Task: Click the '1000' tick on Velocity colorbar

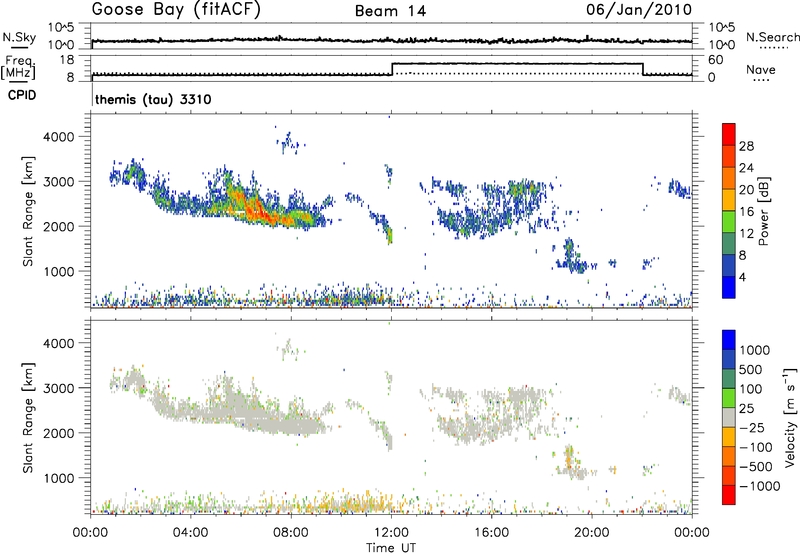Action: pos(755,350)
